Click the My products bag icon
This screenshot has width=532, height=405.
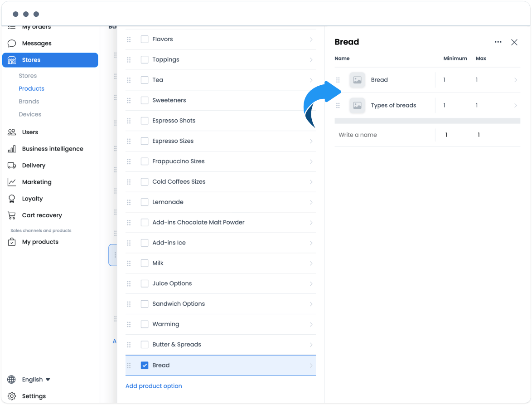pos(12,242)
